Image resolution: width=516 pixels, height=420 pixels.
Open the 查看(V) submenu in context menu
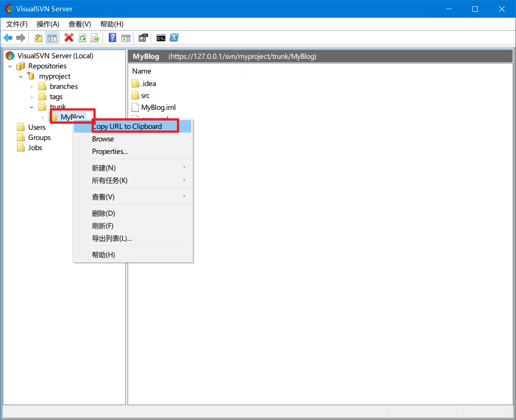tap(133, 197)
